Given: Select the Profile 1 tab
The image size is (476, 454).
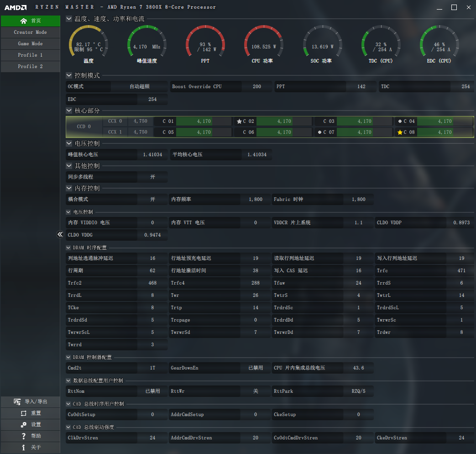Looking at the screenshot, I should coord(31,55).
